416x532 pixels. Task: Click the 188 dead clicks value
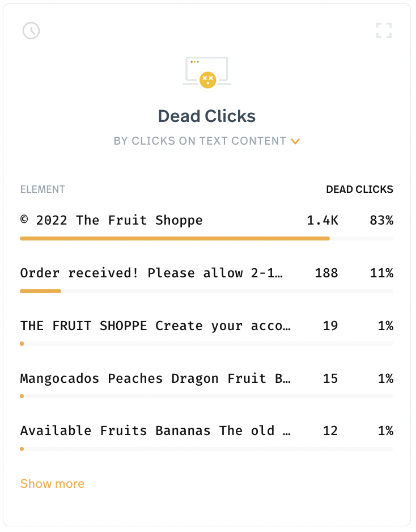click(326, 273)
